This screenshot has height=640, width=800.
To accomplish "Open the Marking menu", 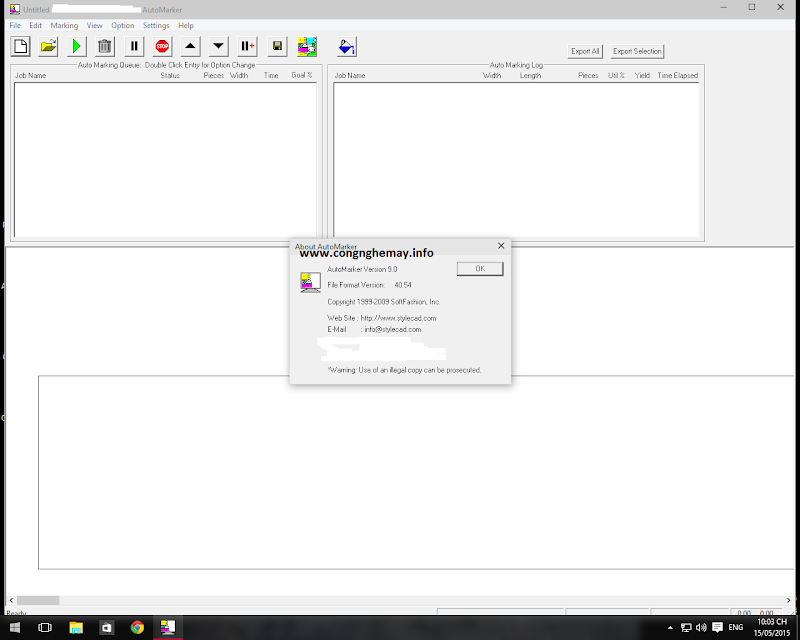I will 64,26.
